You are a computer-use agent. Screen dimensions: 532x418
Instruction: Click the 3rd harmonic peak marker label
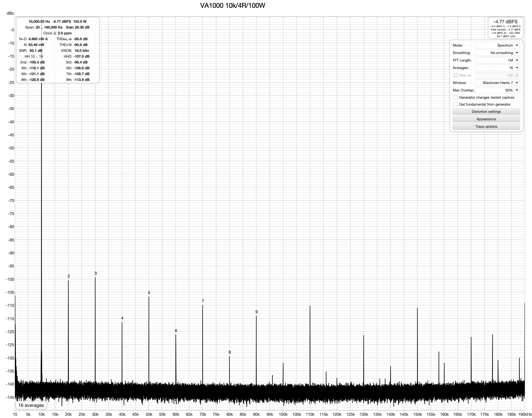[96, 273]
